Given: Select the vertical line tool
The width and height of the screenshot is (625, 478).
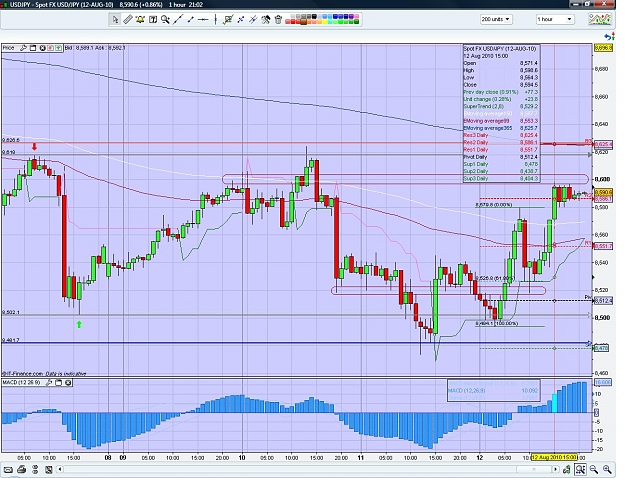Looking at the screenshot, I should [215, 19].
